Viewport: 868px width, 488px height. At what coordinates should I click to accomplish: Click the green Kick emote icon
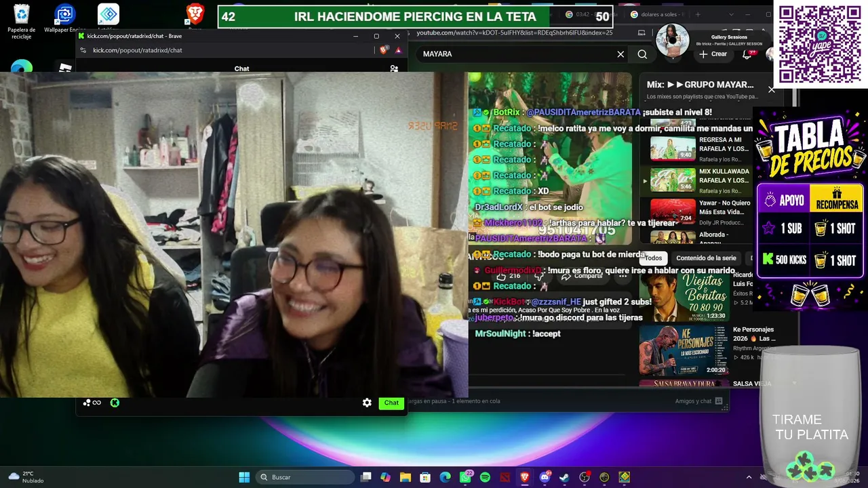pyautogui.click(x=115, y=403)
